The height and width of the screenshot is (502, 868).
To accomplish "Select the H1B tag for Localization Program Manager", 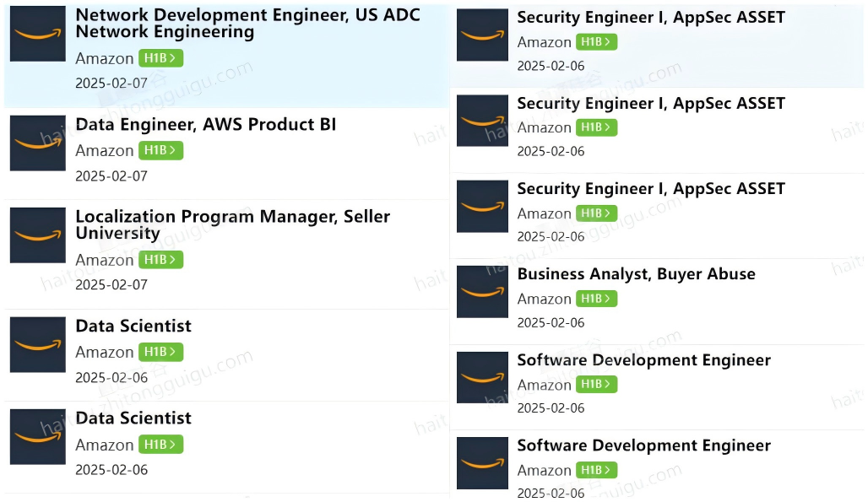I will coord(160,260).
